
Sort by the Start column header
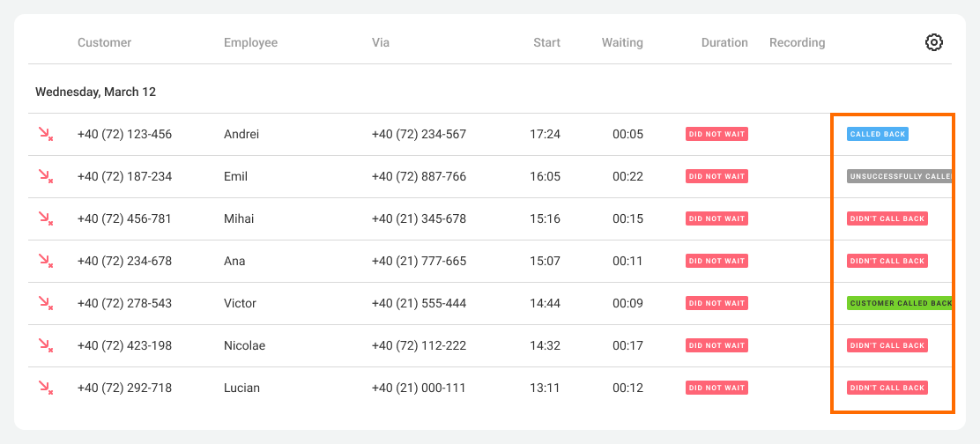[x=546, y=42]
